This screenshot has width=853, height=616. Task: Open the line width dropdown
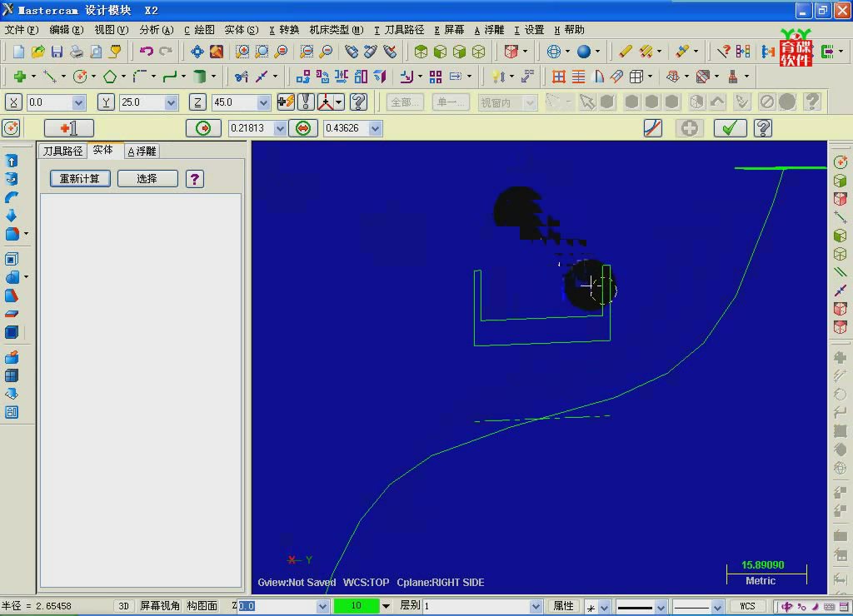(x=717, y=606)
